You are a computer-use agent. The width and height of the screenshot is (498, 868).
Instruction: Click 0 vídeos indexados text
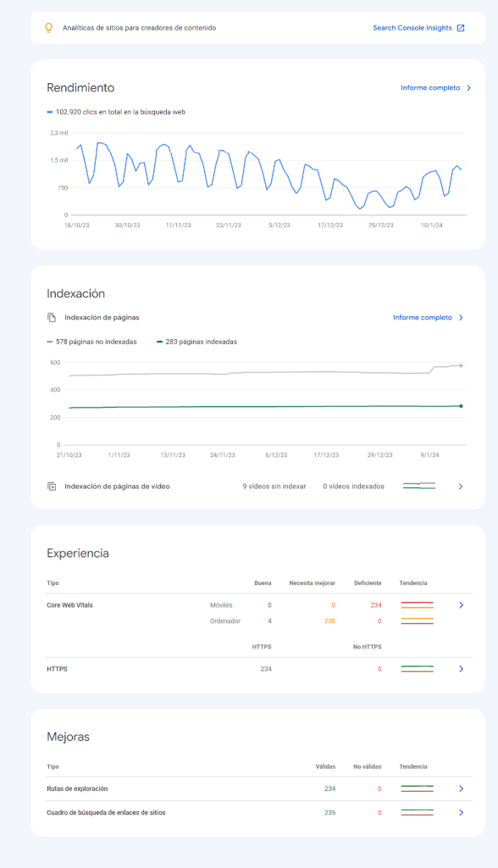coord(353,486)
